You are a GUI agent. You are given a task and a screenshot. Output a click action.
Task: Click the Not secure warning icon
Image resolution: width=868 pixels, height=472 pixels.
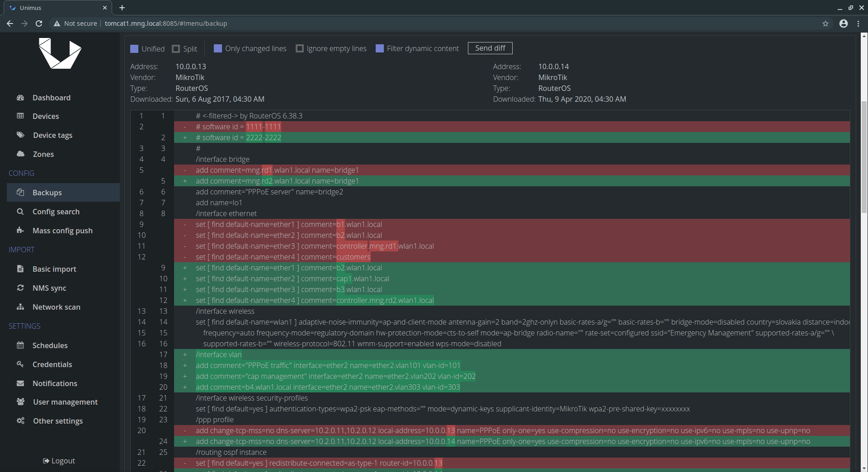point(57,24)
